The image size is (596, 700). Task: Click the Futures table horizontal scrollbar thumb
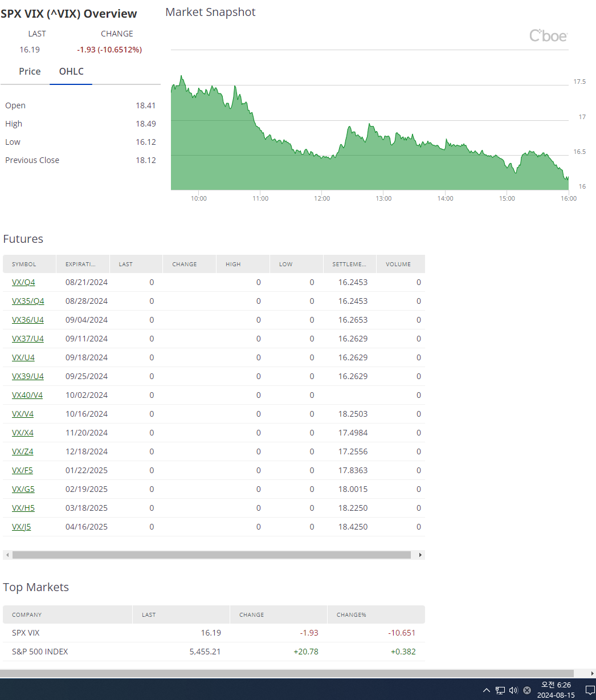coord(211,555)
